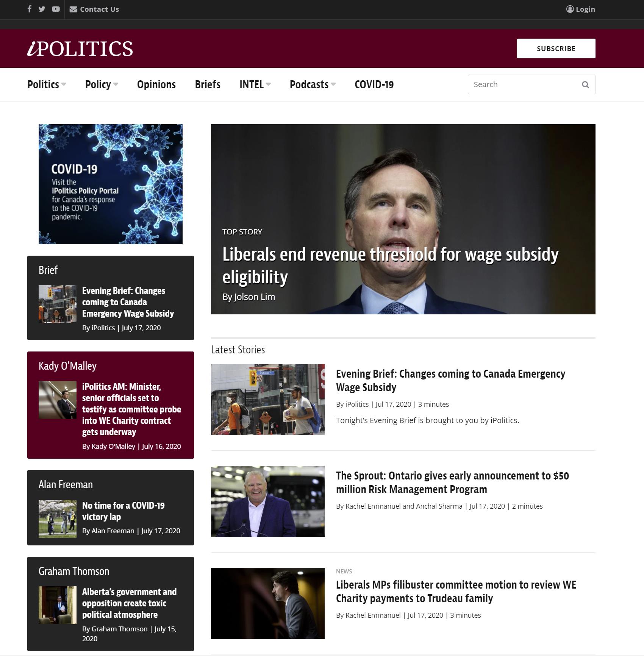
Task: Expand the Politics dropdown menu
Action: click(47, 84)
